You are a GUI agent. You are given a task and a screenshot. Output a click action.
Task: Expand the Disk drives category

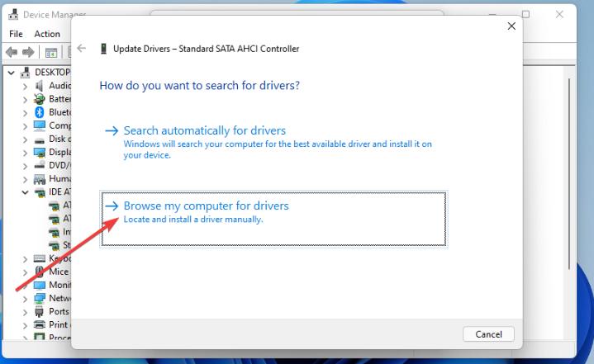[25, 139]
